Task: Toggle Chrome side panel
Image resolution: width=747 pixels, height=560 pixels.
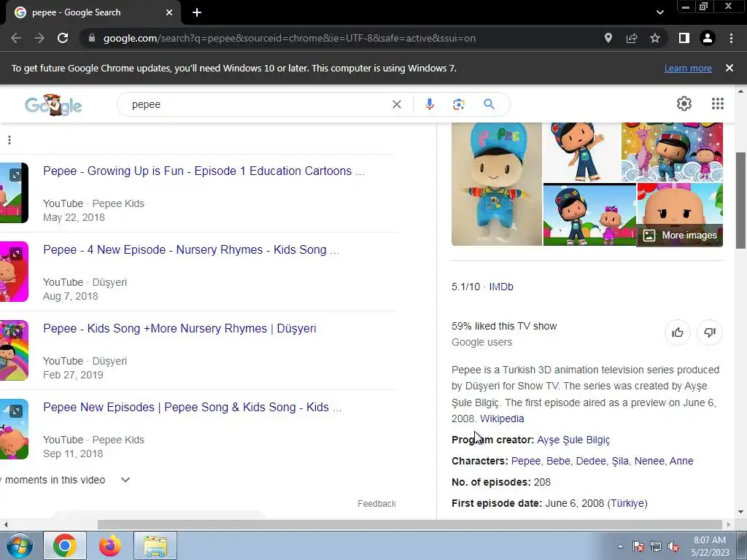Action: click(684, 38)
